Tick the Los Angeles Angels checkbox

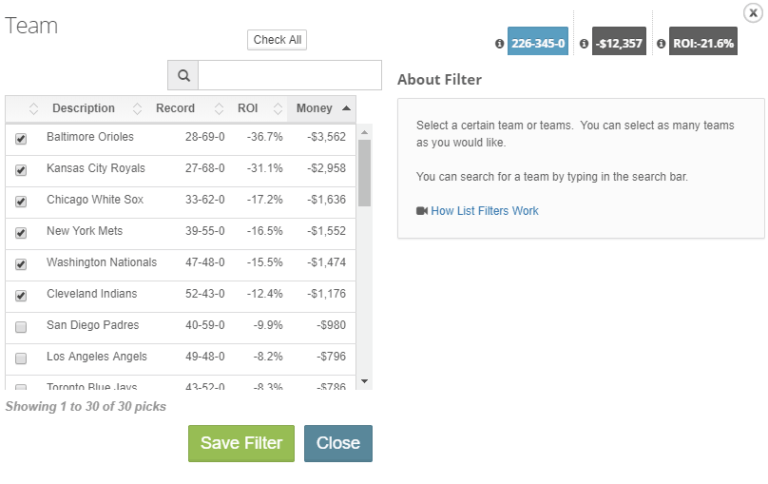(x=21, y=358)
